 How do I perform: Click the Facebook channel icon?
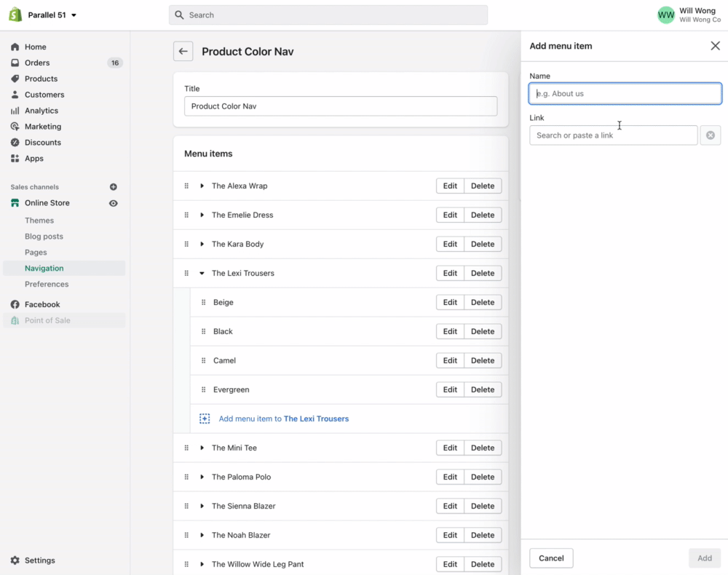tap(15, 304)
